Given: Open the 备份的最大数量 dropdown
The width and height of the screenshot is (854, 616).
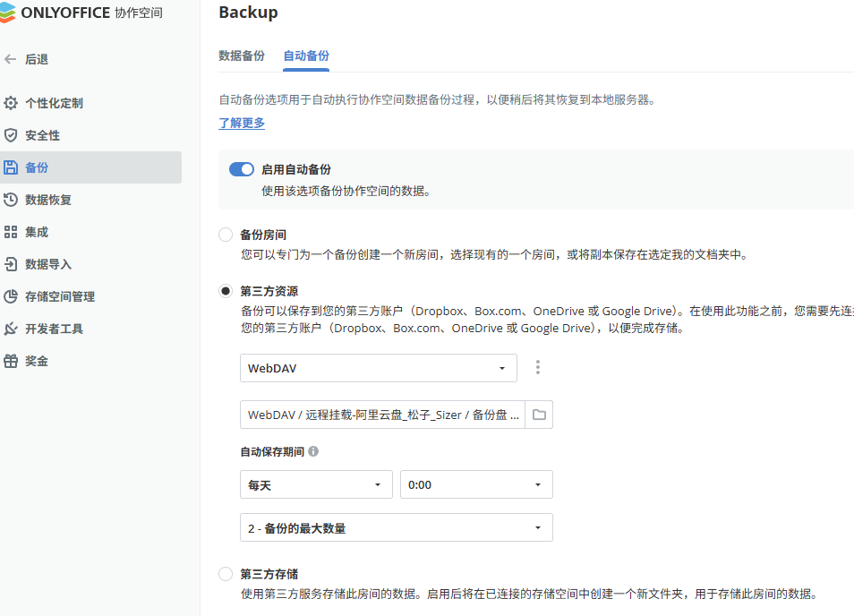Looking at the screenshot, I should tap(396, 528).
